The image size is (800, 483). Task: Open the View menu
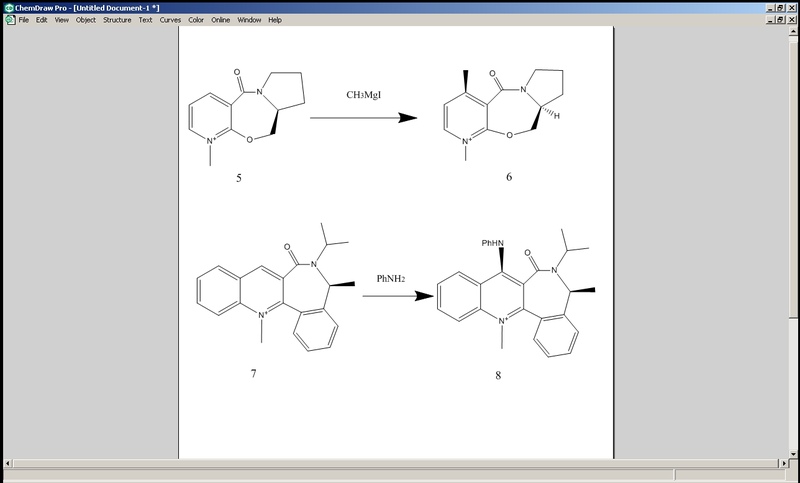62,20
